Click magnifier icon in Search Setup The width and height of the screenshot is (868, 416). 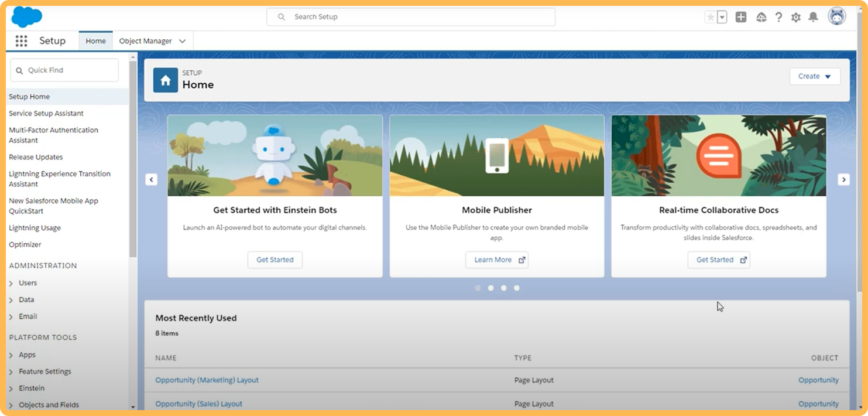click(282, 17)
